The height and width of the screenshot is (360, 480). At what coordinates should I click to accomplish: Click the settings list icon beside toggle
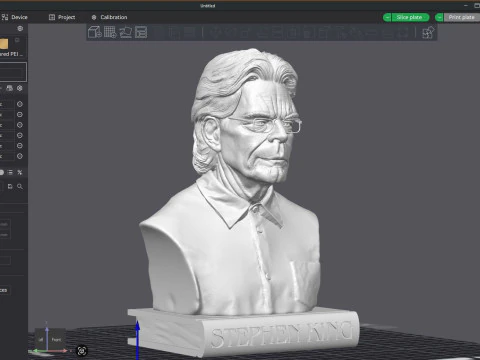point(10,172)
